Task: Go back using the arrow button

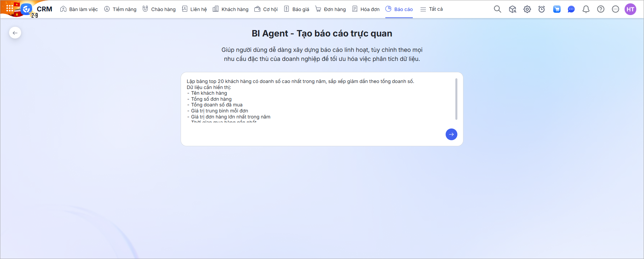Action: (x=15, y=33)
